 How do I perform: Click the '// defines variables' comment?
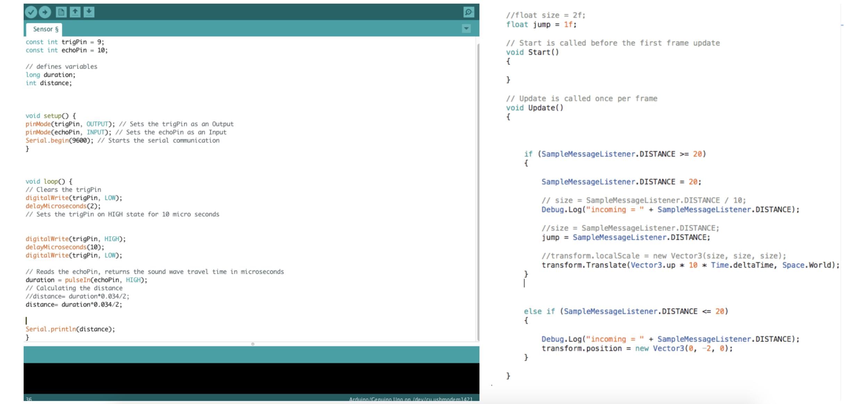(x=61, y=67)
